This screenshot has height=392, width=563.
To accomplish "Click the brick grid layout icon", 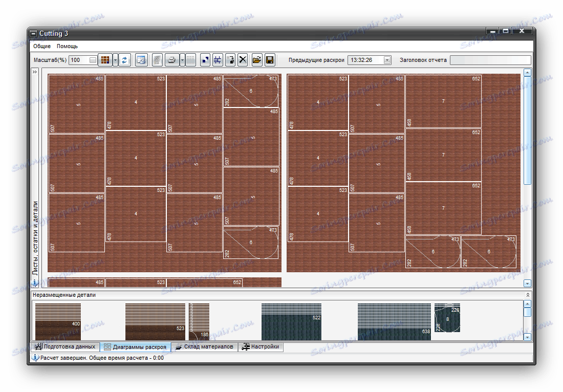I will [x=104, y=60].
